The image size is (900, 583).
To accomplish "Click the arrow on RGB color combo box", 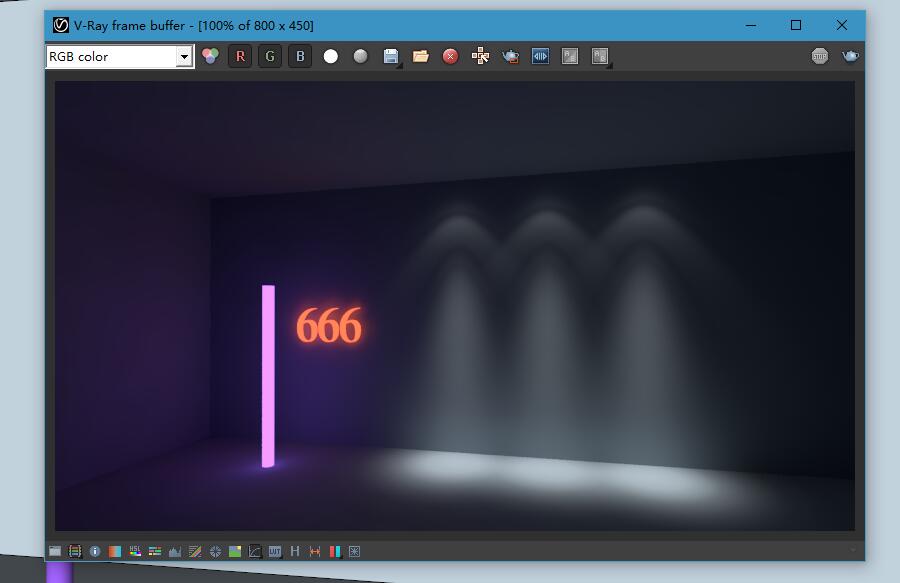I will (184, 57).
